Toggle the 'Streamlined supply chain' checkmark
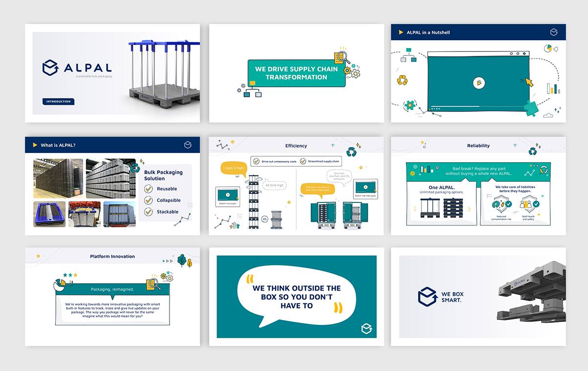The width and height of the screenshot is (588, 371). pyautogui.click(x=303, y=161)
